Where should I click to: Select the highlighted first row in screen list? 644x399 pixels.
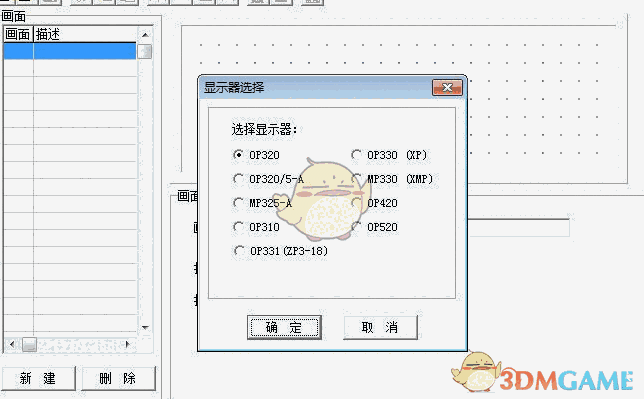click(70, 51)
